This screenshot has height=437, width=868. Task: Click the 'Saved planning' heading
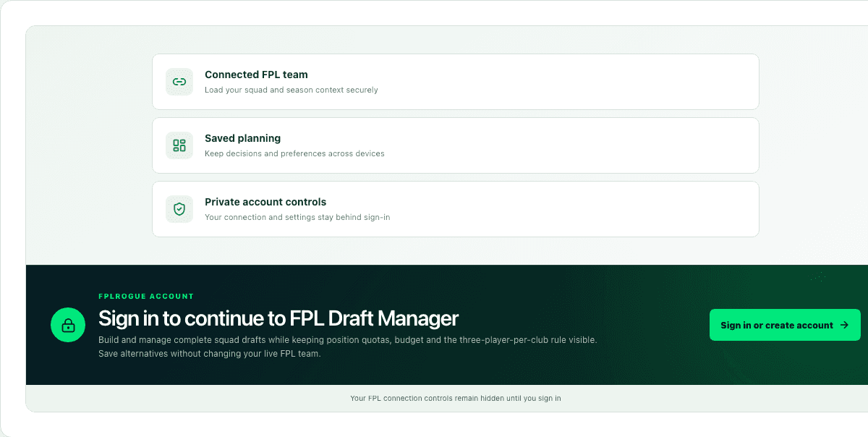click(x=242, y=138)
